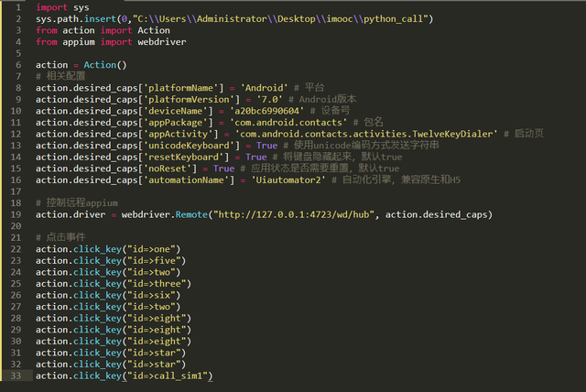Click True on the resetKeyboard line
This screenshot has height=392, width=586.
click(x=256, y=158)
